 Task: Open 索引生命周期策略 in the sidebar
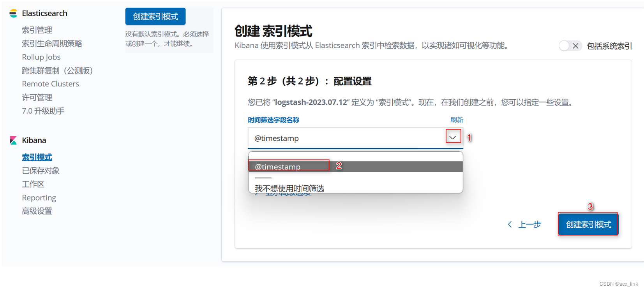click(x=52, y=44)
